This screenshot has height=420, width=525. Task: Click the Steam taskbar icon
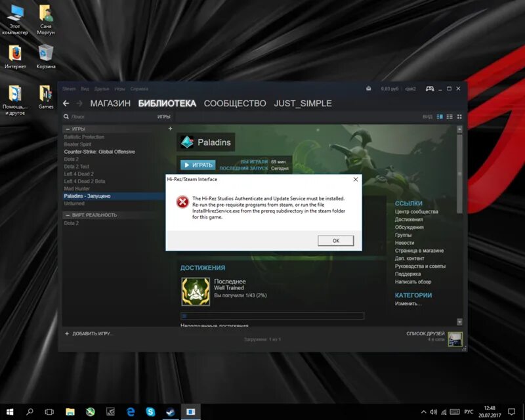pos(171,411)
